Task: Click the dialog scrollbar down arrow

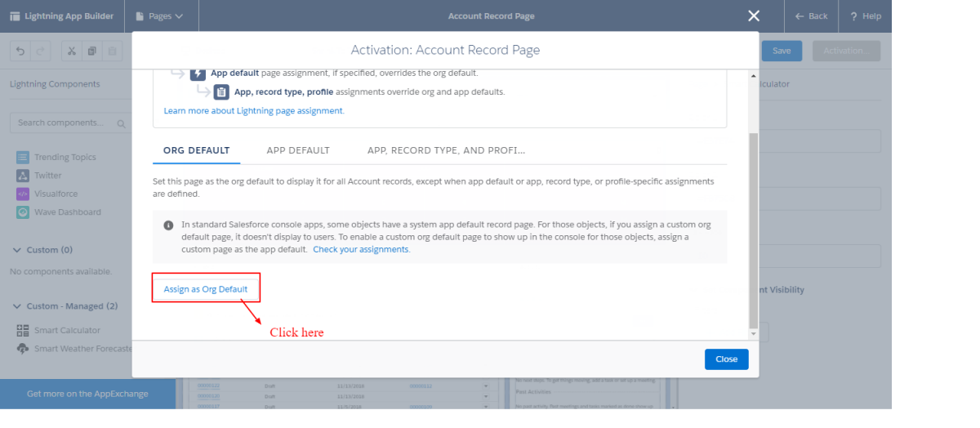Action: click(x=754, y=333)
